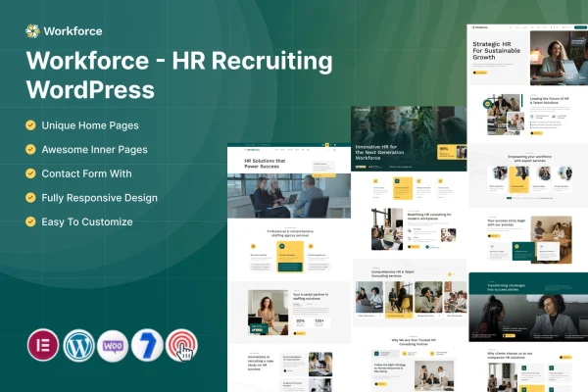The image size is (588, 392).
Task: Click the 'Innovative HR for the Next Generation Workforce' heading
Action: tap(379, 152)
